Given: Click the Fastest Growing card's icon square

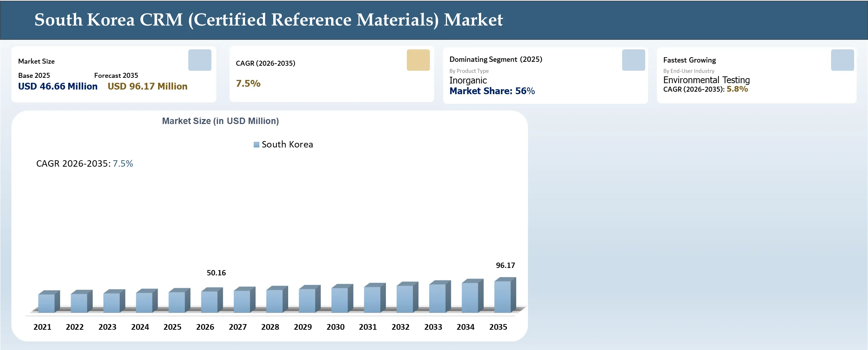Looking at the screenshot, I should [x=842, y=60].
